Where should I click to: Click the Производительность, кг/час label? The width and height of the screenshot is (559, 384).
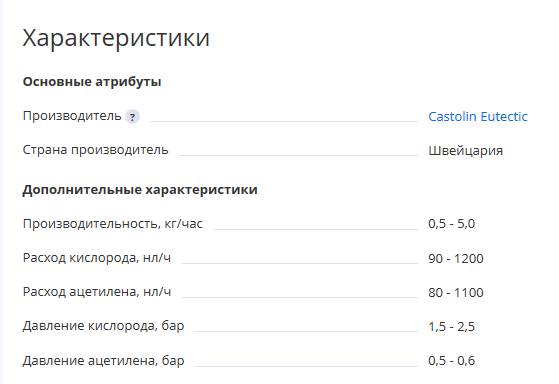pyautogui.click(x=113, y=224)
